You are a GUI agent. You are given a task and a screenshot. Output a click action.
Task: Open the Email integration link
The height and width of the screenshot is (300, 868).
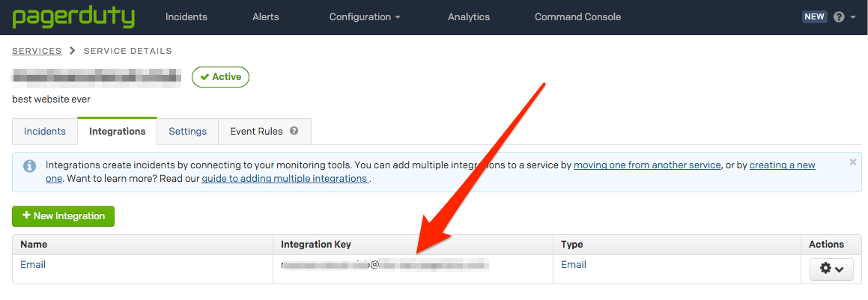(x=33, y=265)
